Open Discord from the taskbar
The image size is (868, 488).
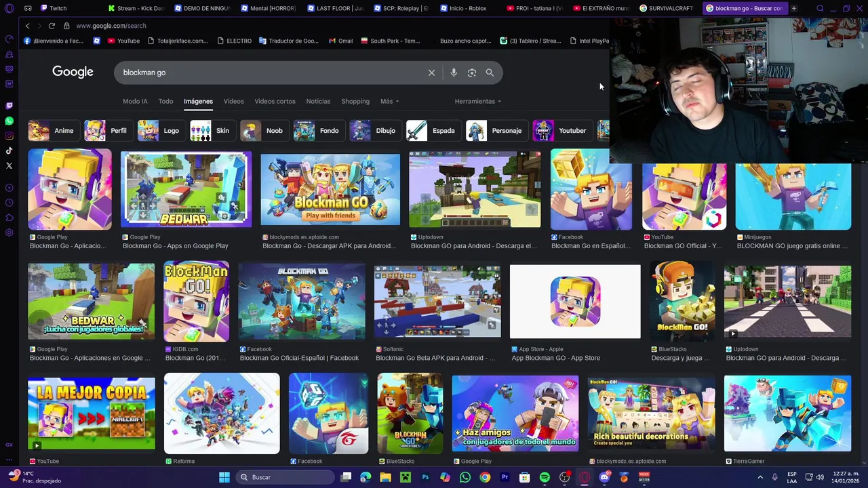tap(604, 477)
